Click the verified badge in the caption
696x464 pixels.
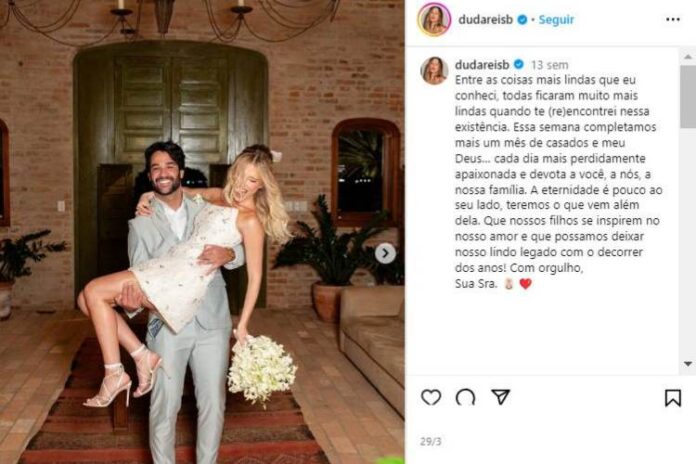pos(518,64)
